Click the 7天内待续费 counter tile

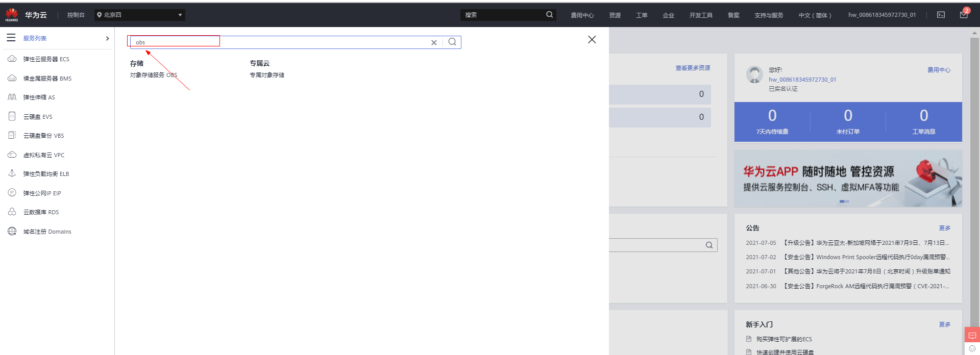(772, 122)
